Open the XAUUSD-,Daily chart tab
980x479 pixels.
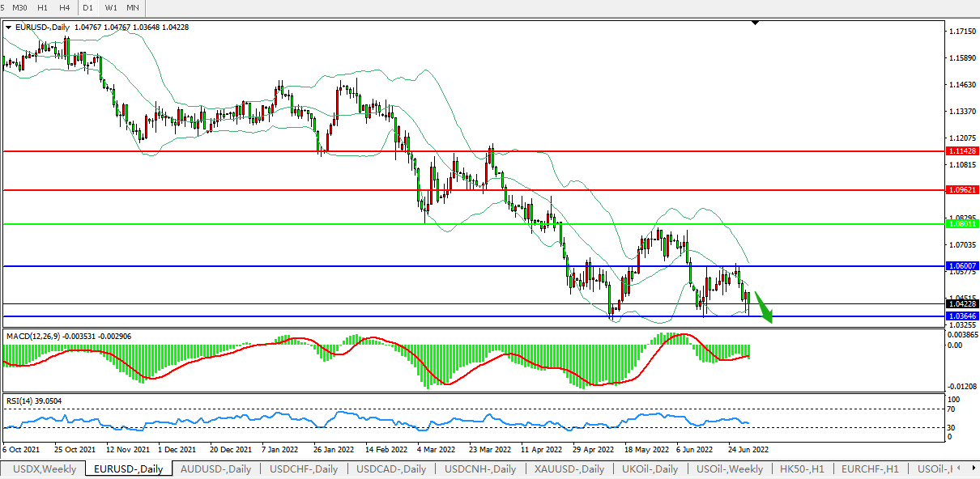(568, 469)
